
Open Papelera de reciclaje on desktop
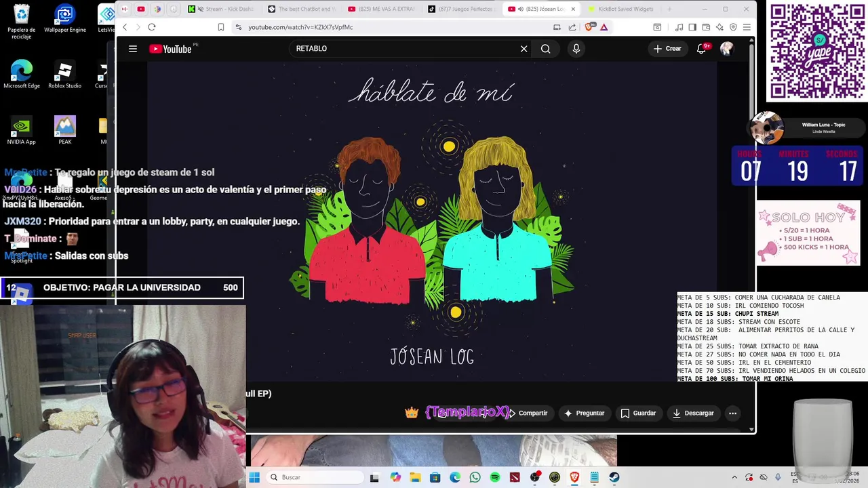pyautogui.click(x=22, y=22)
